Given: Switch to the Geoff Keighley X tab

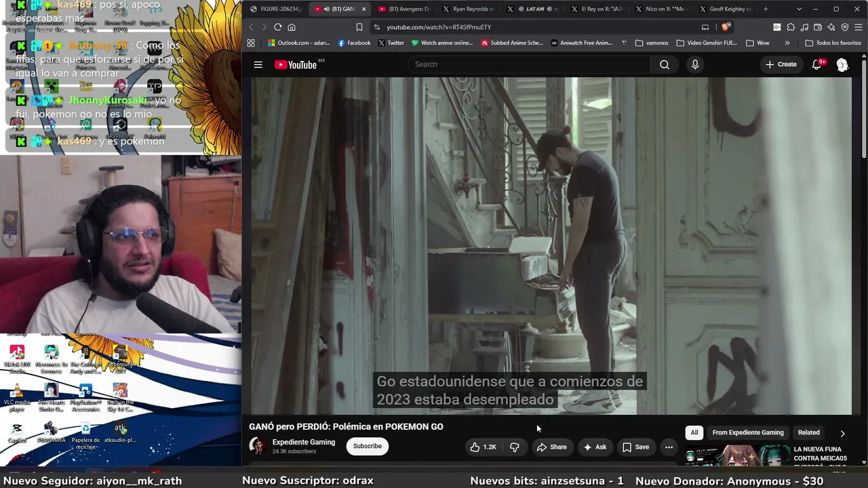Looking at the screenshot, I should click(x=726, y=9).
